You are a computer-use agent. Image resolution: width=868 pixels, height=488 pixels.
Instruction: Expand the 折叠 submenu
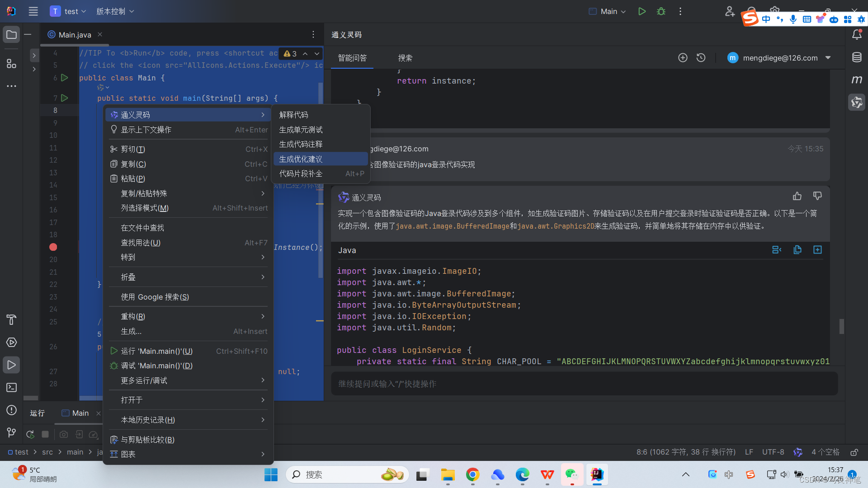189,277
